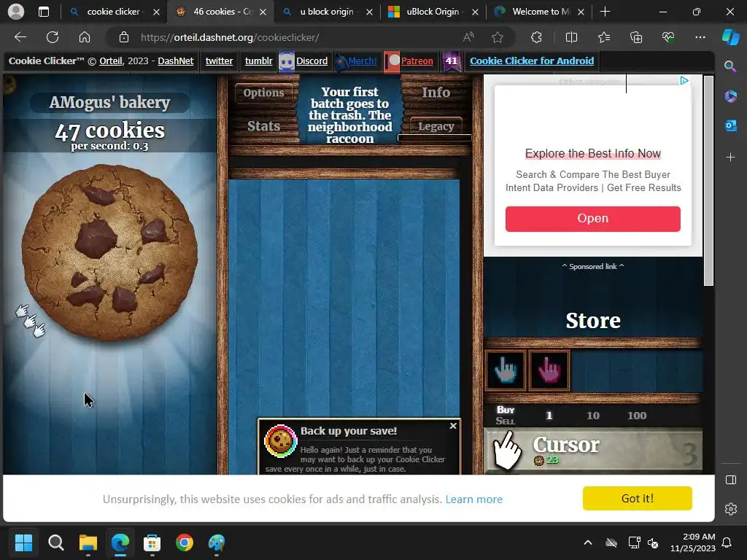Open Browser essentials heart icon
Screen dimensions: 747x560
(x=668, y=37)
